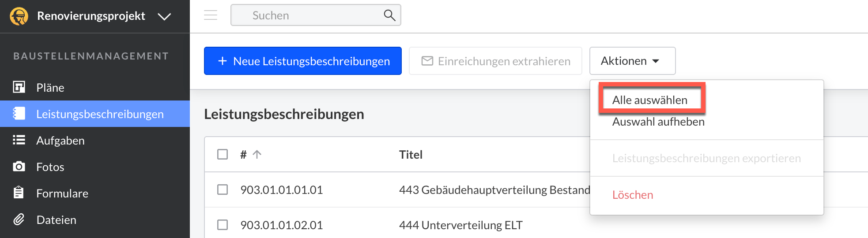Select Löschen in the actions menu
868x238 pixels.
(632, 195)
